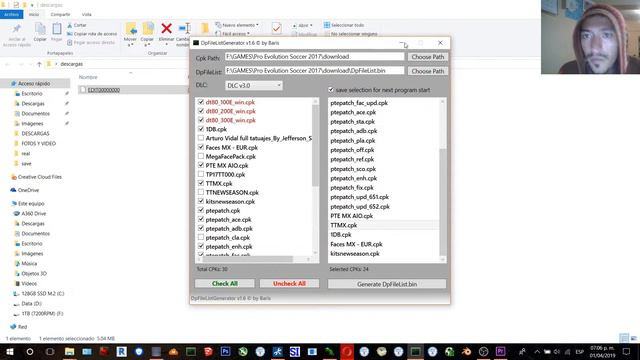
Task: Click the up-arrow button beside Explorer address bar
Action: (x=39, y=64)
